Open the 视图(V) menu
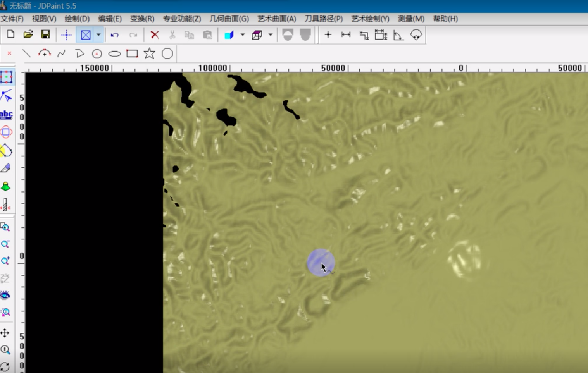The height and width of the screenshot is (373, 588). pos(44,19)
